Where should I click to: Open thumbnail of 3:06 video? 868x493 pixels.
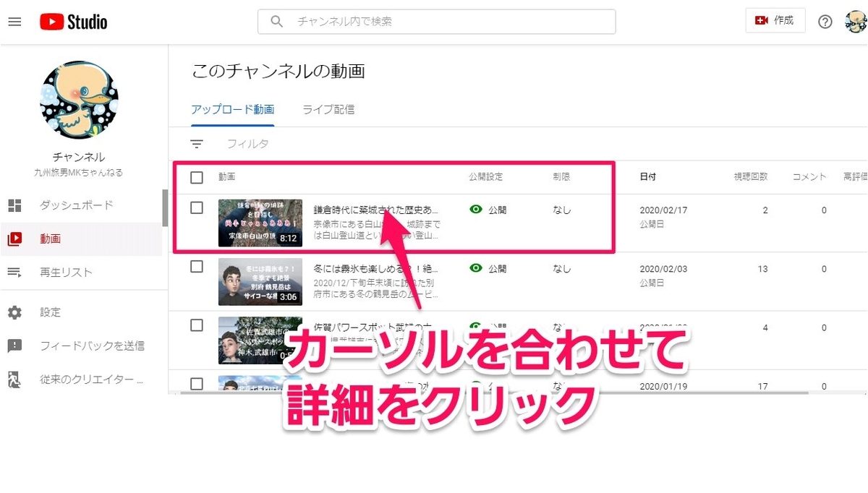pos(260,281)
